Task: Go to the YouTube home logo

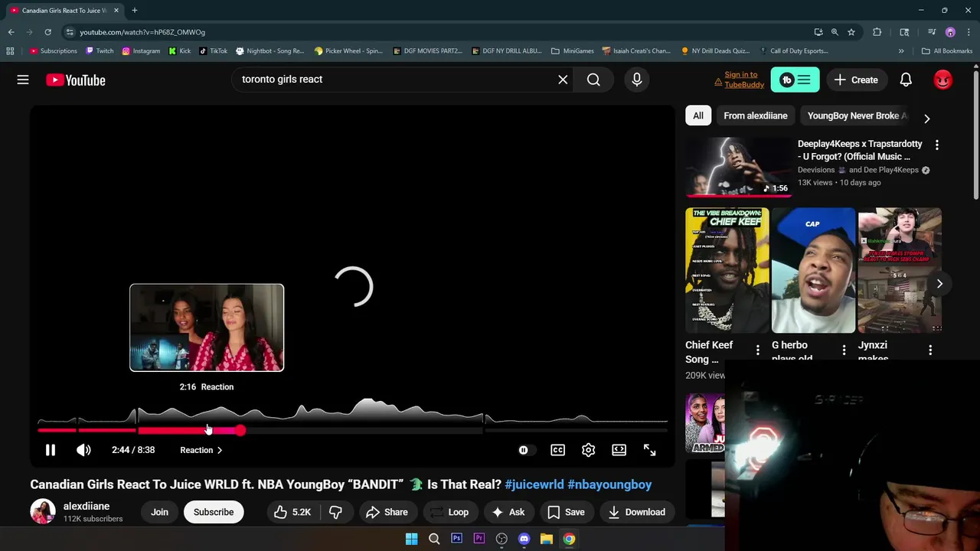Action: (x=75, y=80)
